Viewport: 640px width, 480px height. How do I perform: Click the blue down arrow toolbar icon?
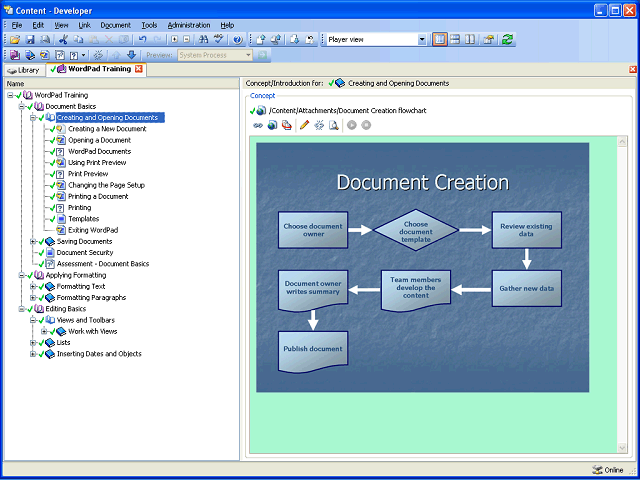pyautogui.click(x=131, y=55)
